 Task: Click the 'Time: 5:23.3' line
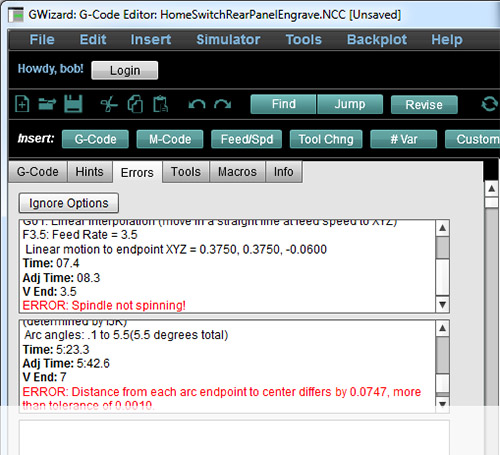[56, 350]
